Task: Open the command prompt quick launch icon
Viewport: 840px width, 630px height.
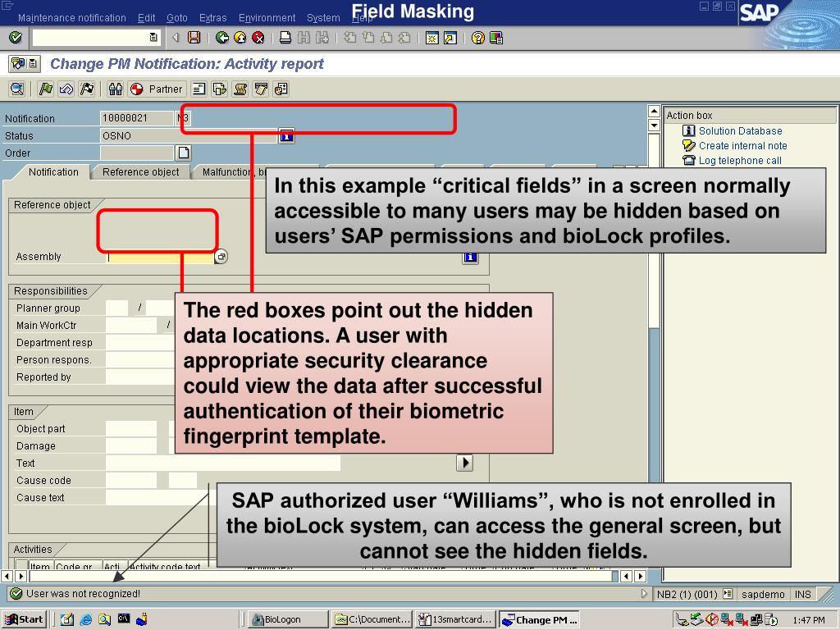Action: coord(123,619)
